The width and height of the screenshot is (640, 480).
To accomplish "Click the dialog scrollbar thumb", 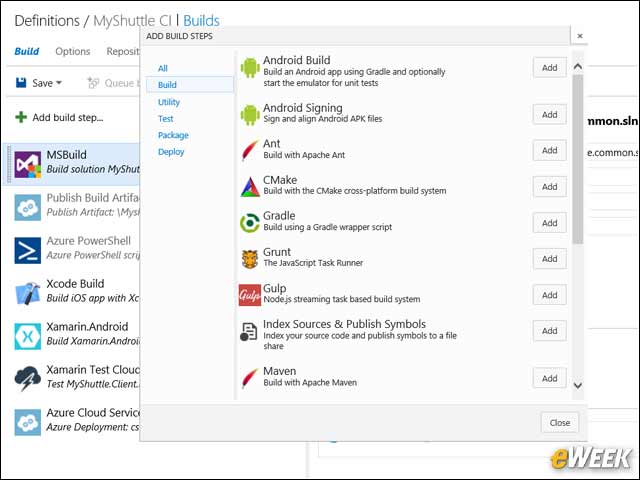I will (x=578, y=159).
